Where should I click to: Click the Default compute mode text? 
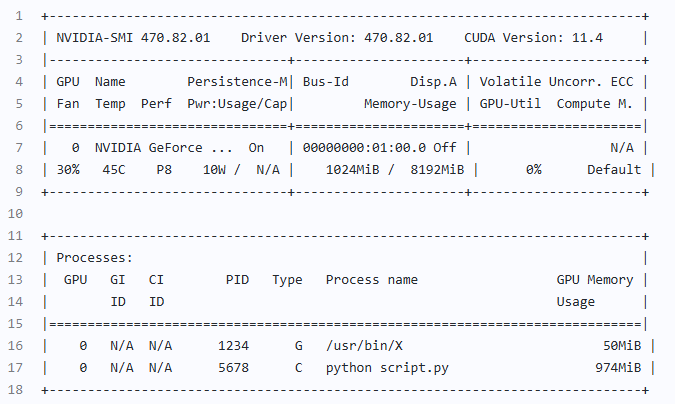tap(614, 170)
